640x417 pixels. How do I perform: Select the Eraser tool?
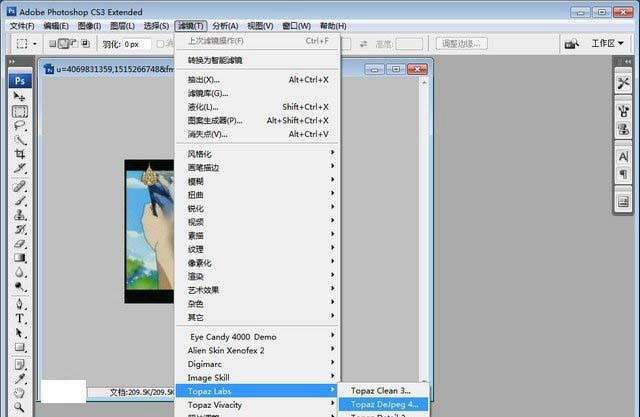(x=19, y=244)
